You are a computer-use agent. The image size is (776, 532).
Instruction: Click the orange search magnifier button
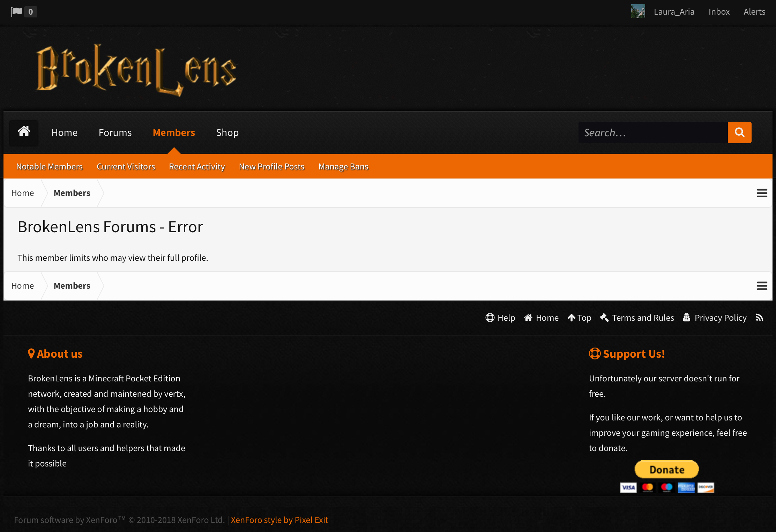[x=740, y=132]
